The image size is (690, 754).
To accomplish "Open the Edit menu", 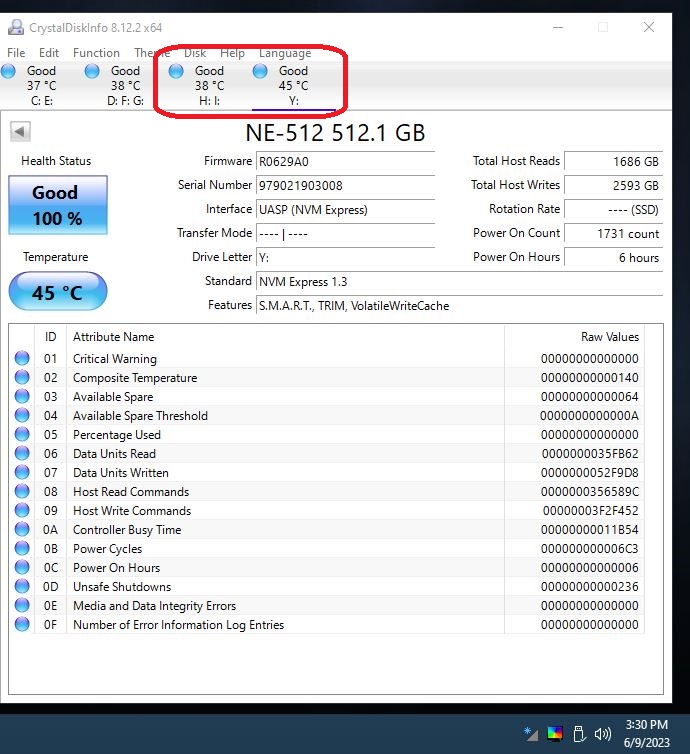I will (x=49, y=53).
